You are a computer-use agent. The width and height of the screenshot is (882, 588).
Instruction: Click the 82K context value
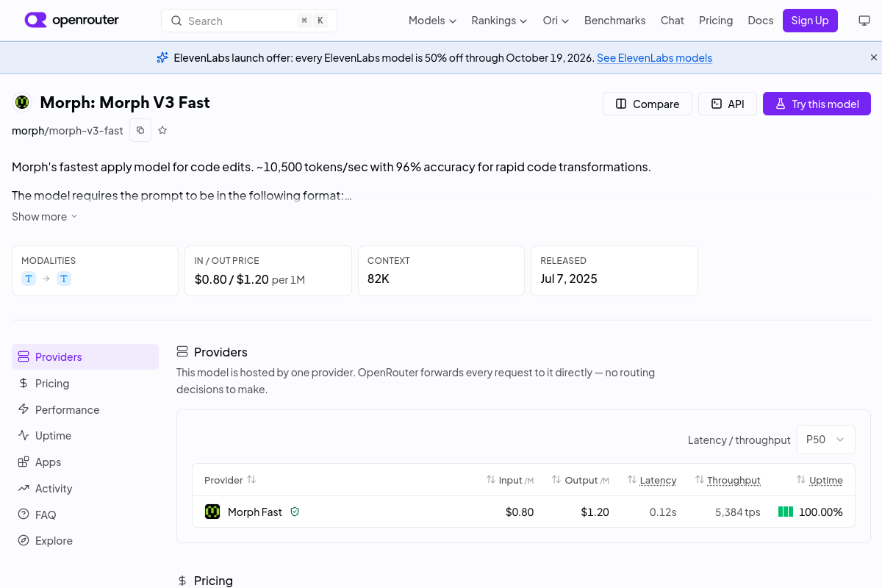(379, 279)
